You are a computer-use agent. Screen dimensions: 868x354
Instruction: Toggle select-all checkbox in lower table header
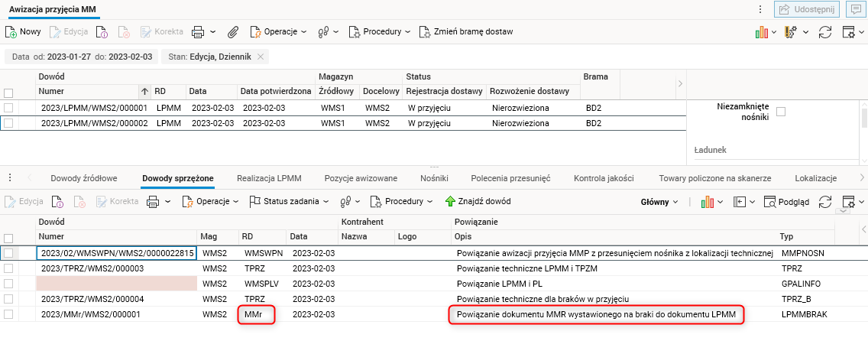[x=8, y=238]
